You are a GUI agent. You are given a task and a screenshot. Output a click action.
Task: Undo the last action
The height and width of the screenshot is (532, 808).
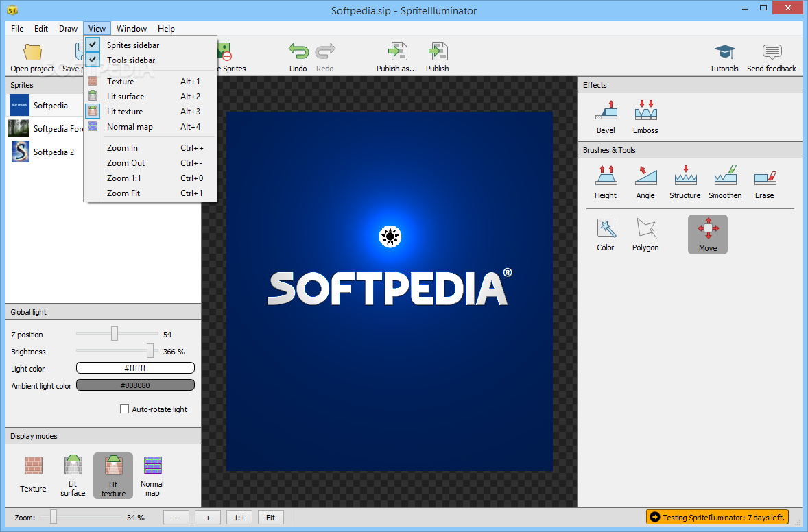[x=298, y=57]
